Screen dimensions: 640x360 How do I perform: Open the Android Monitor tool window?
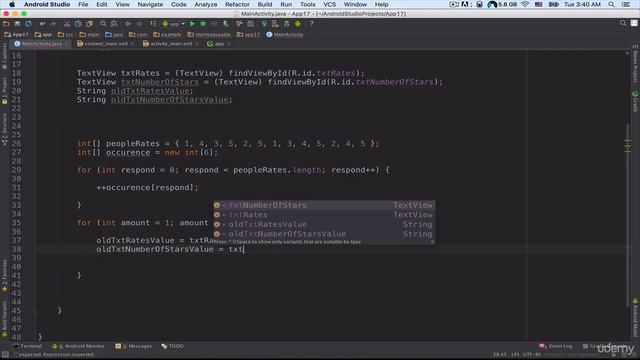pos(78,346)
